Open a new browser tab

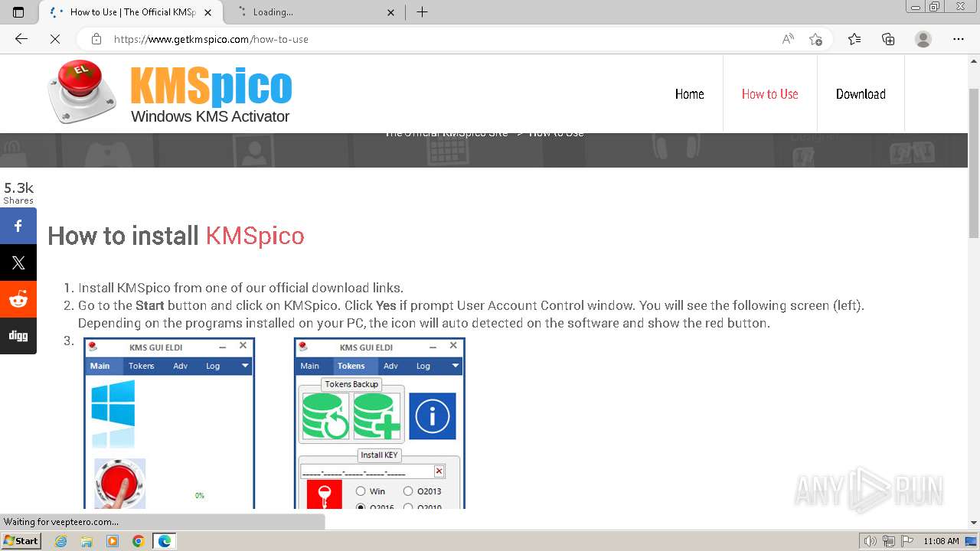(422, 12)
